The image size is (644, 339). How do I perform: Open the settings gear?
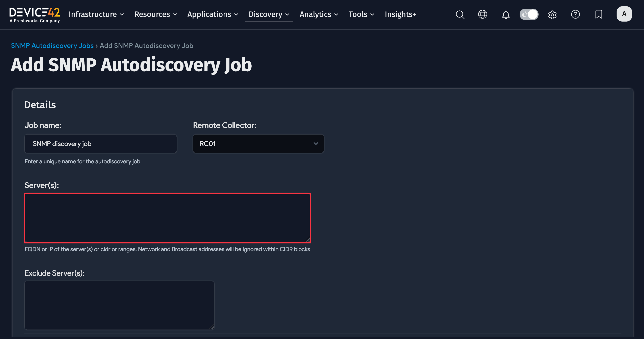click(552, 15)
